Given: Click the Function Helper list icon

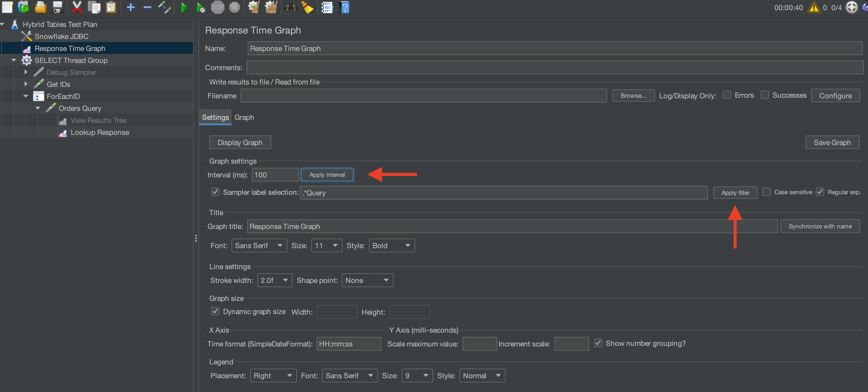Looking at the screenshot, I should coord(327,7).
